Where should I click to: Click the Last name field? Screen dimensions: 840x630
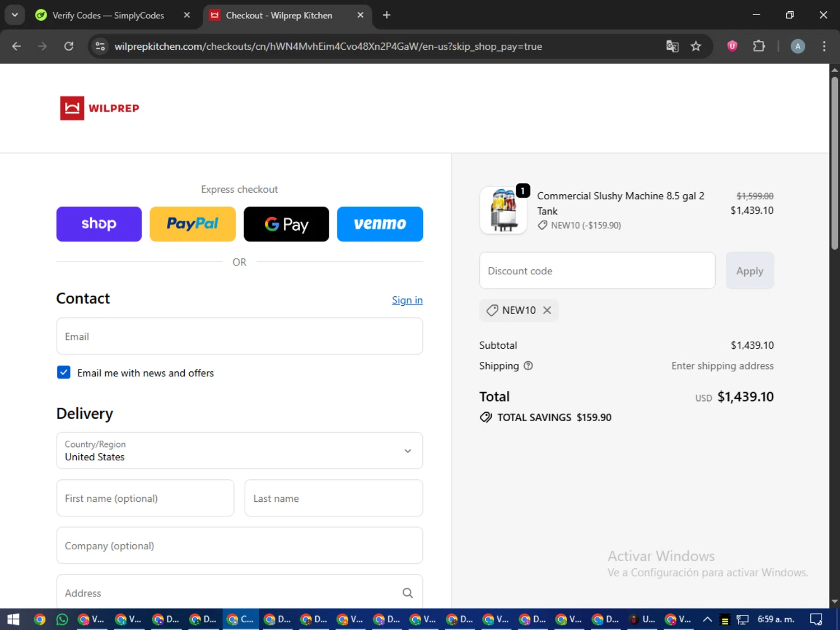334,498
